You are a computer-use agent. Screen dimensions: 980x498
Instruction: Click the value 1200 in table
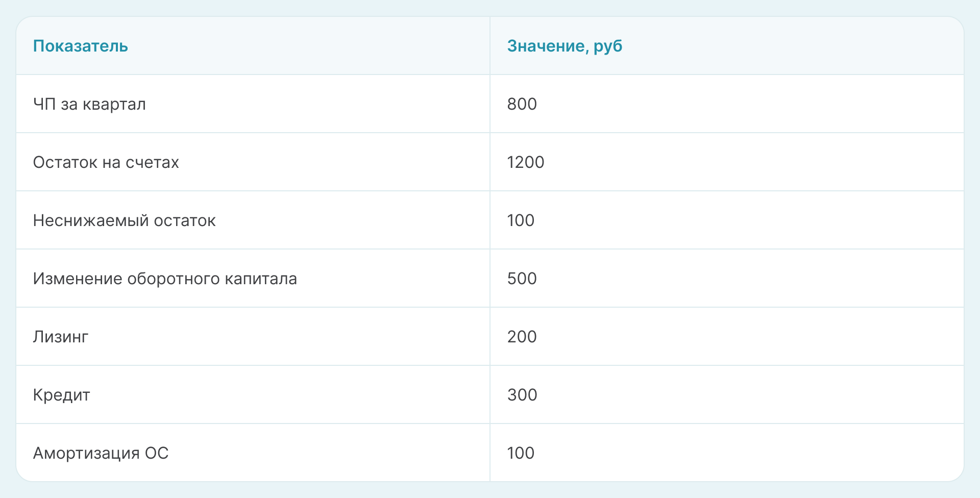click(525, 162)
